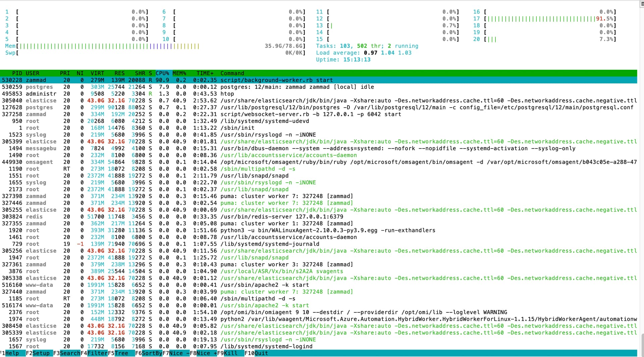Viewport: 644px width, 357px height.
Task: Click F9 Kill
Action: tap(231, 353)
